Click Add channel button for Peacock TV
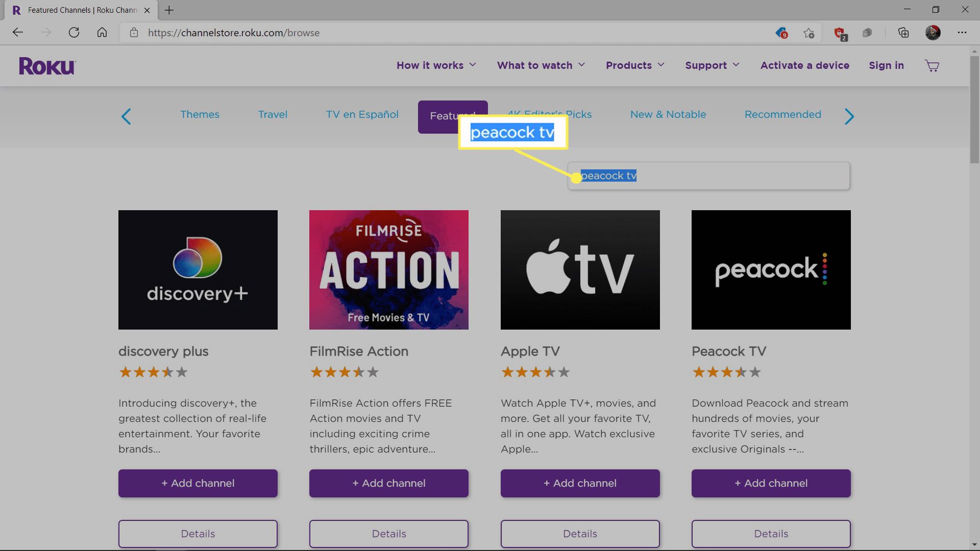The width and height of the screenshot is (980, 551). 771,483
